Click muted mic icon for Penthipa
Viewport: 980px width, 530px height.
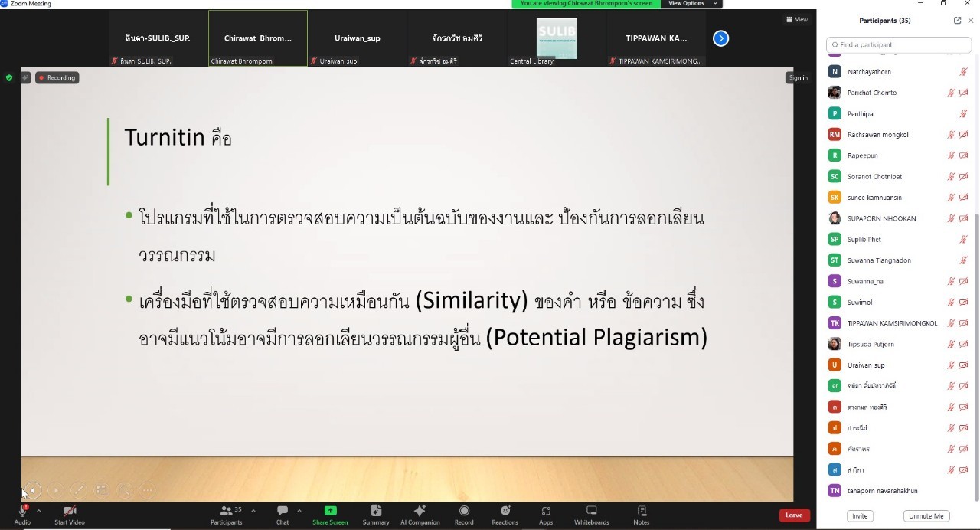tap(964, 113)
